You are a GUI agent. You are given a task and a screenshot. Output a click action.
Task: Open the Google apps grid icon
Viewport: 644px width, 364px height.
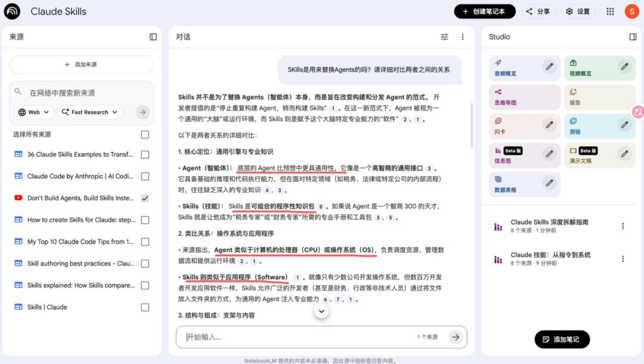tap(610, 11)
